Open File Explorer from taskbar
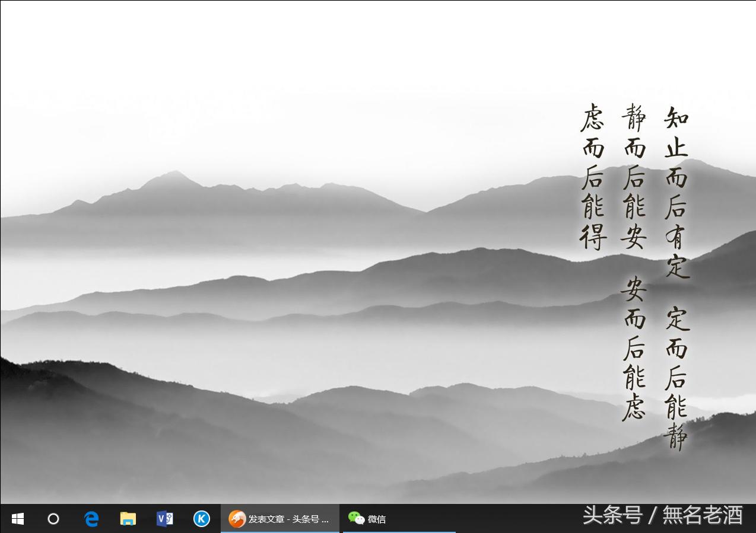Viewport: 756px width, 533px height. (x=128, y=519)
